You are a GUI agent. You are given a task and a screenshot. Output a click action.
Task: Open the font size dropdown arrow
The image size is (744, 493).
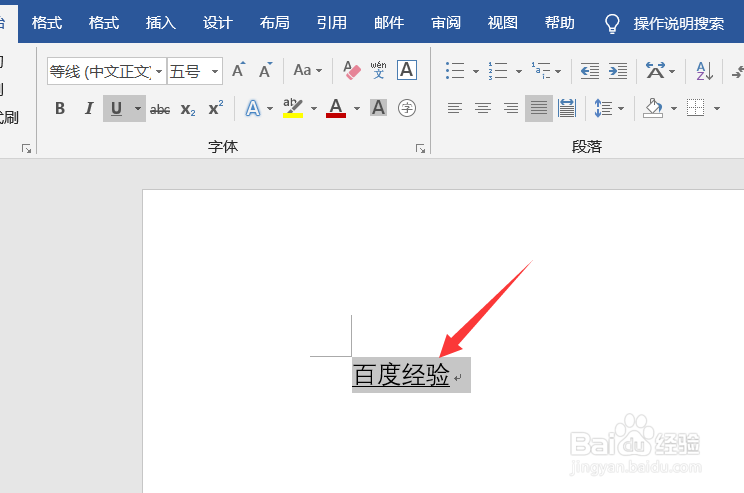pos(215,71)
